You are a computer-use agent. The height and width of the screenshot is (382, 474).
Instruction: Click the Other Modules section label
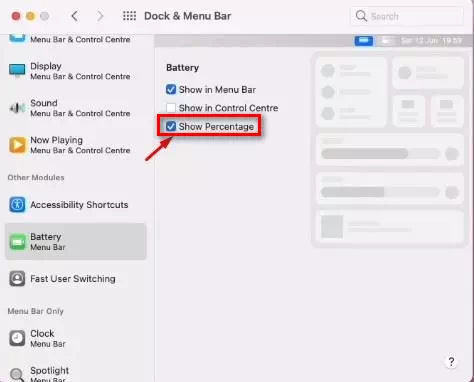coord(36,177)
